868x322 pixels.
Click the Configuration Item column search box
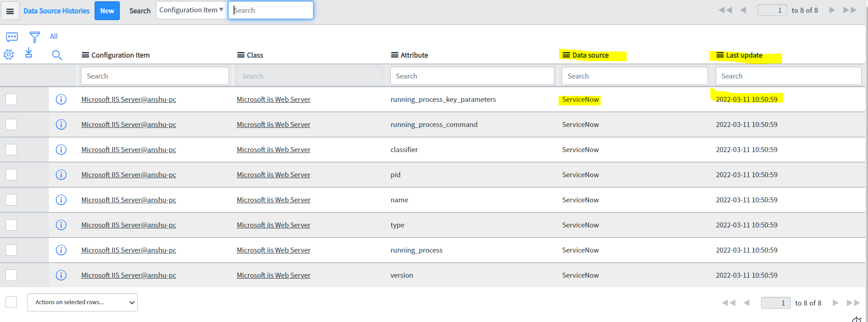[155, 76]
